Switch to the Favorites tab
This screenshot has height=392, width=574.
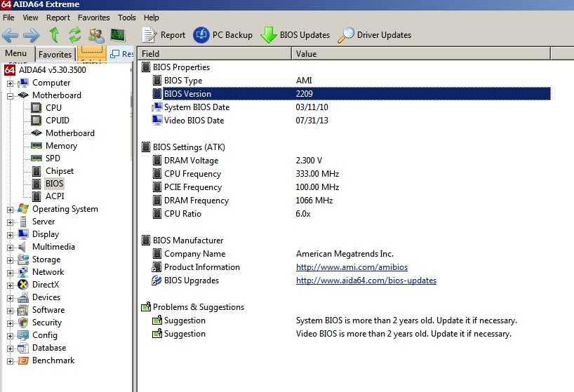tap(55, 54)
